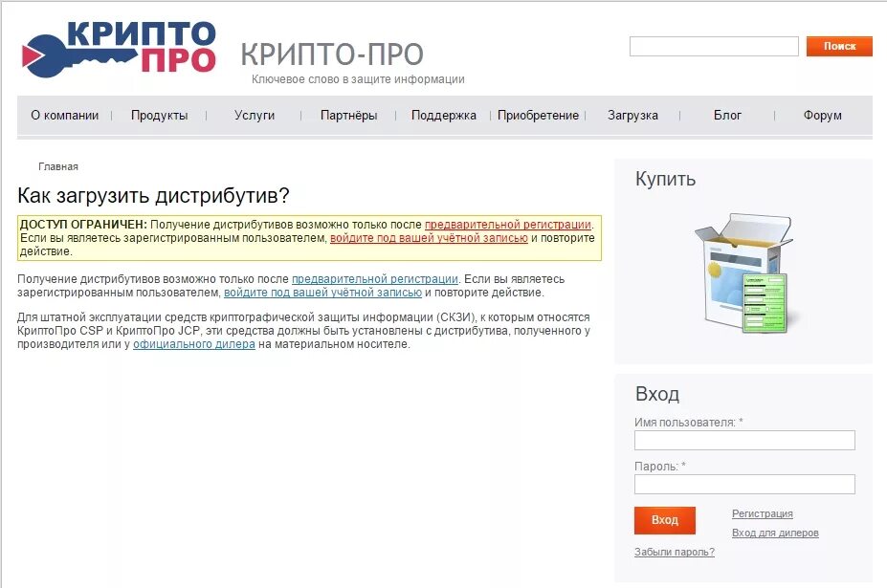Click the ДОСТУП ОГРАНИЧЕН warning text
Screen dimensions: 887x588
click(83, 225)
